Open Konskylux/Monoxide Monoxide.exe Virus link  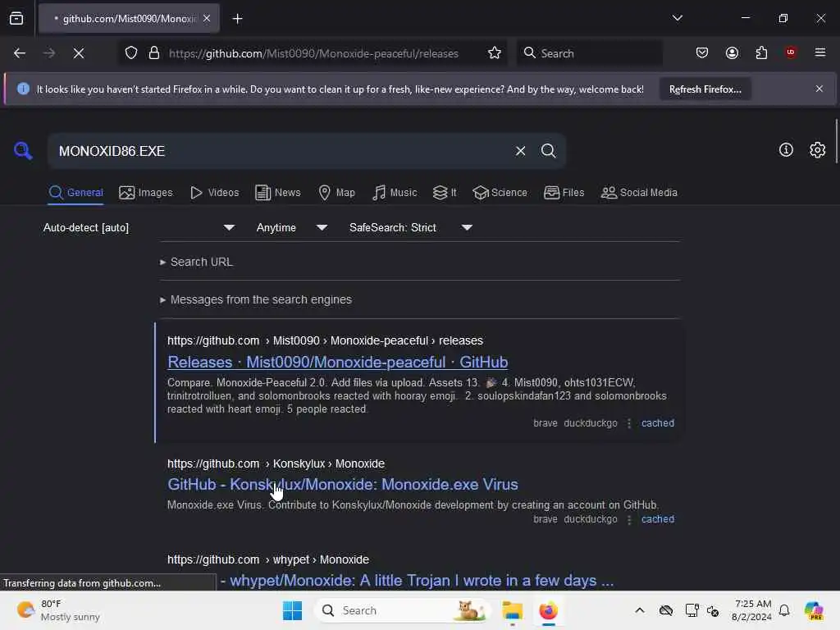(x=343, y=484)
